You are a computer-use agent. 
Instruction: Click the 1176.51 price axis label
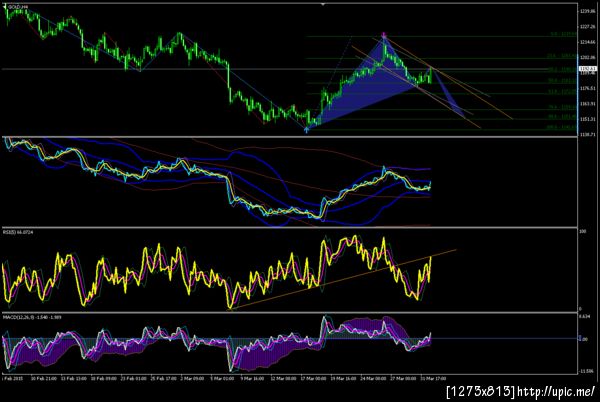(587, 88)
